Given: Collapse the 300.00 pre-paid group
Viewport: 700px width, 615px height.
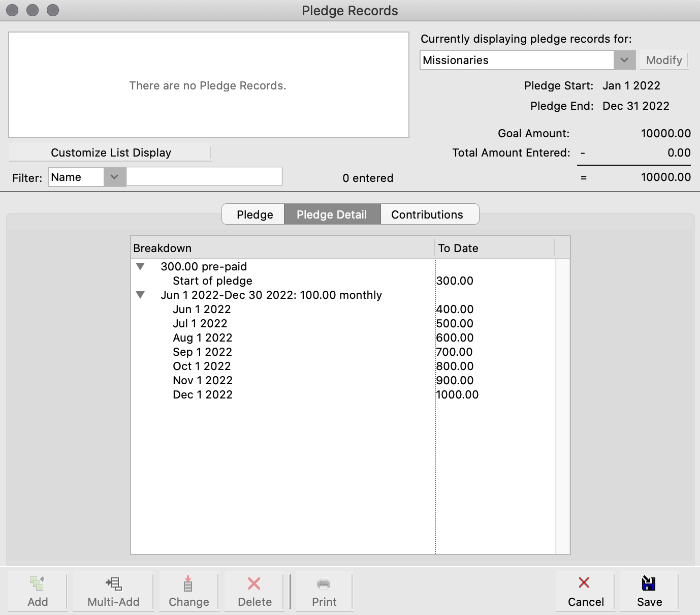Looking at the screenshot, I should (x=141, y=266).
